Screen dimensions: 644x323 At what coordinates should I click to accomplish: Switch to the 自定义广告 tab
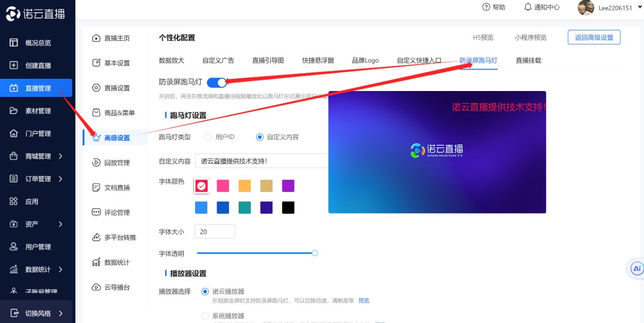click(218, 60)
